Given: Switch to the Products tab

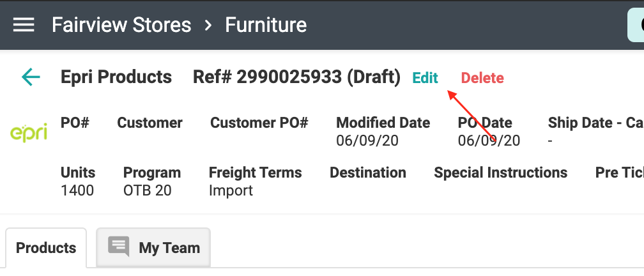Looking at the screenshot, I should pyautogui.click(x=46, y=248).
